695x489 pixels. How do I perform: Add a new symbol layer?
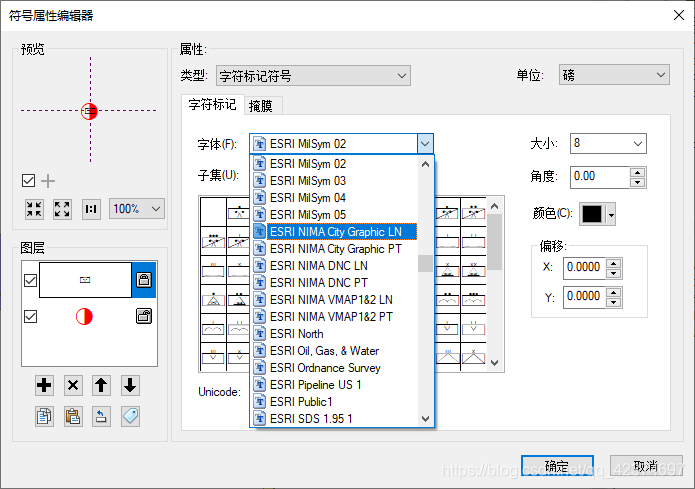pyautogui.click(x=44, y=385)
